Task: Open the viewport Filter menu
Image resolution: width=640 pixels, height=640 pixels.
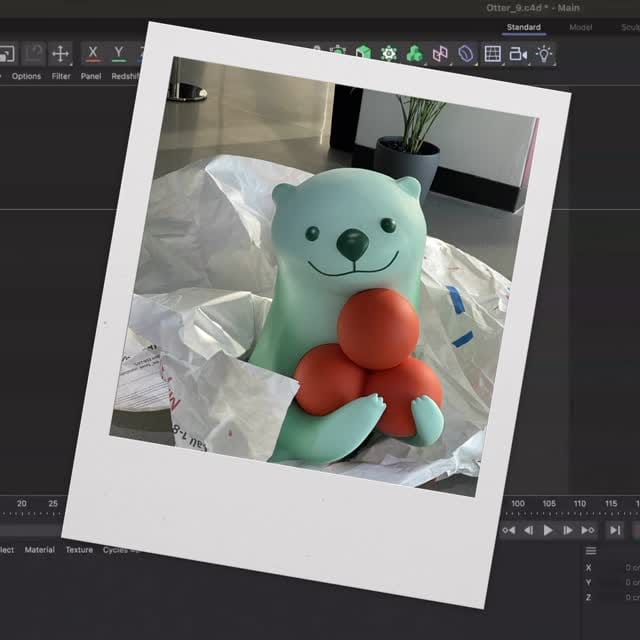Action: pyautogui.click(x=61, y=76)
